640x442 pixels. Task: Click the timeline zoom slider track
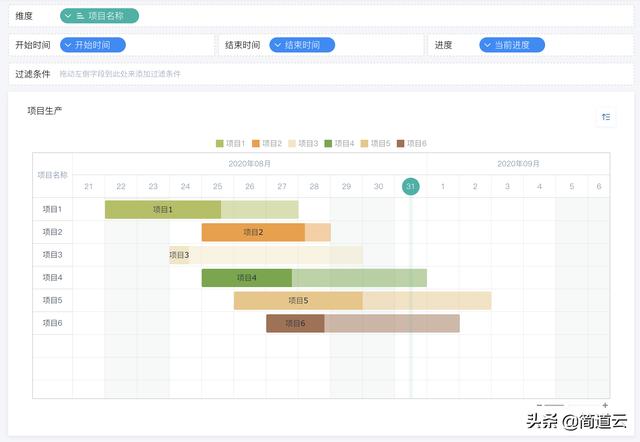point(572,405)
